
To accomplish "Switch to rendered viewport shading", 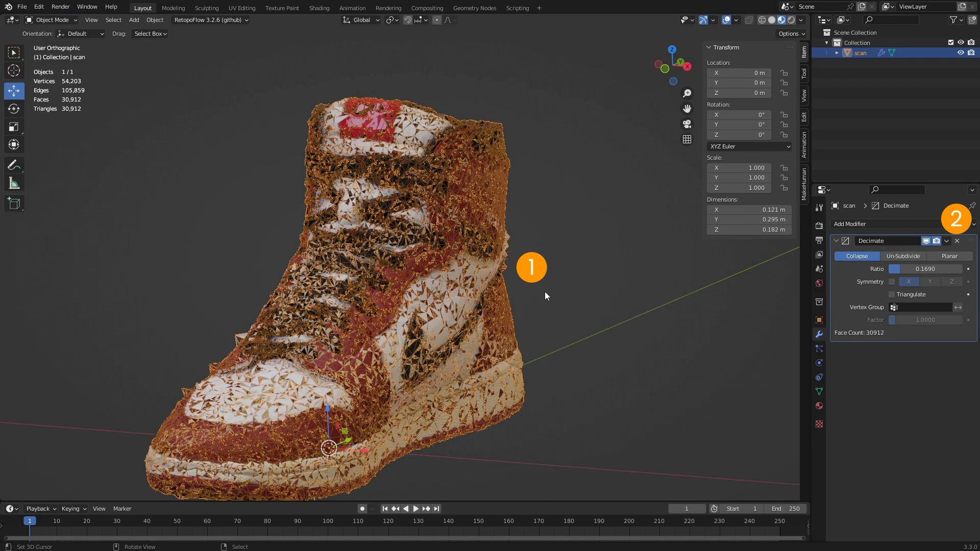I will pyautogui.click(x=790, y=20).
